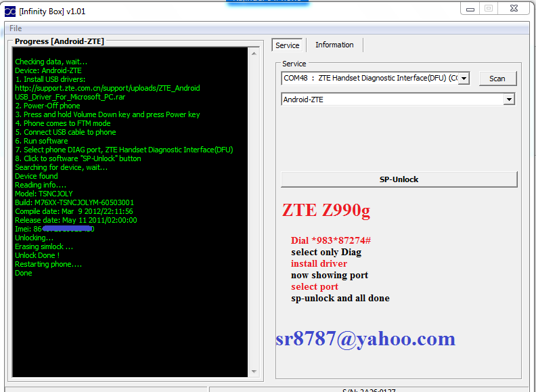Click 'Searching for device, wait...' line
The image size is (536, 392).
(61, 168)
